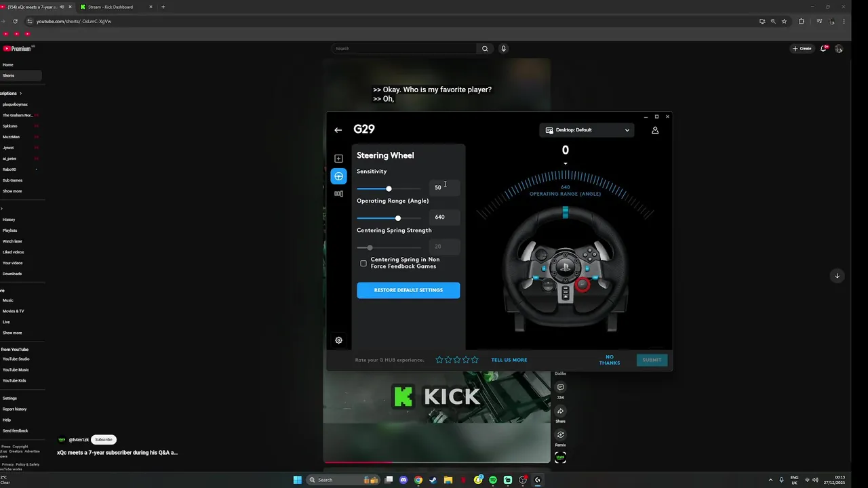Bookmark this page with star icon
The image size is (868, 488).
point(784,21)
